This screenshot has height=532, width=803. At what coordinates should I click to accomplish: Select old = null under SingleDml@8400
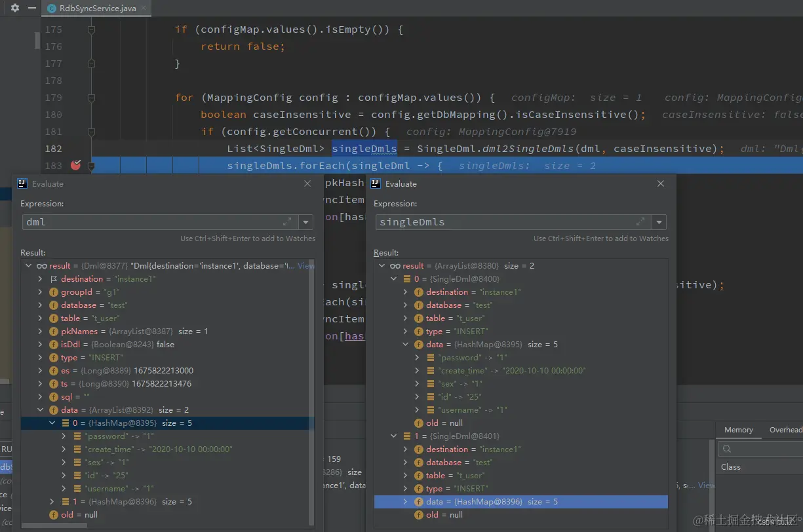(x=521, y=423)
